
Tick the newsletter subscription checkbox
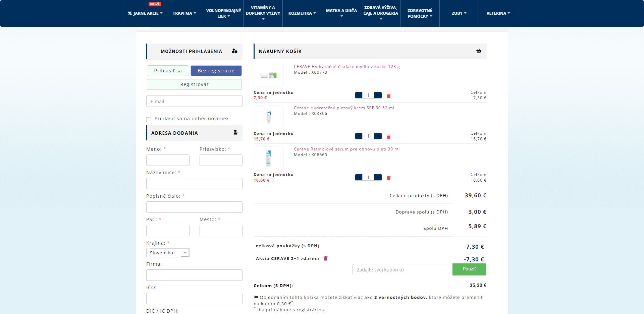[149, 120]
